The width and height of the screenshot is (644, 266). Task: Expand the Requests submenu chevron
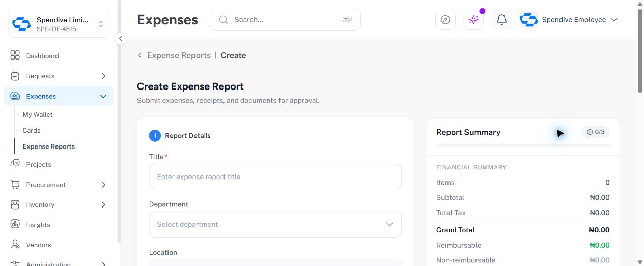click(103, 76)
